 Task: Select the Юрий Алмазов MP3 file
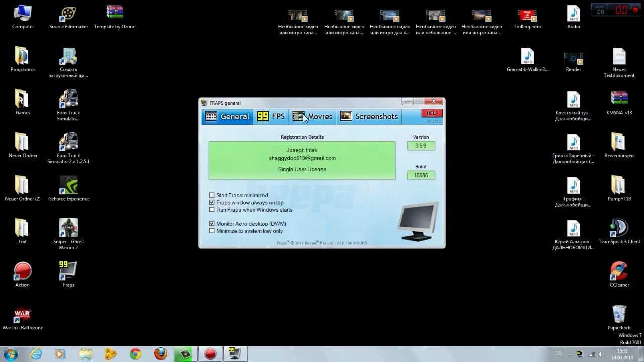pyautogui.click(x=573, y=235)
